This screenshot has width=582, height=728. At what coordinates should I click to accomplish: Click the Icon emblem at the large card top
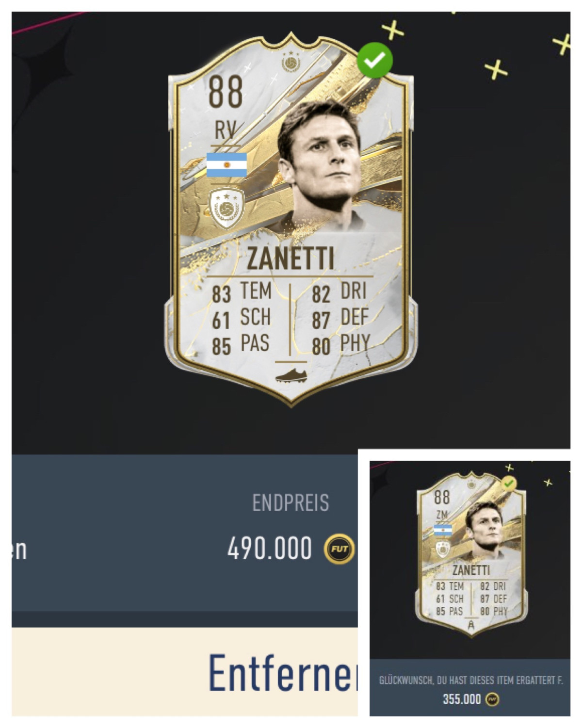click(x=290, y=62)
